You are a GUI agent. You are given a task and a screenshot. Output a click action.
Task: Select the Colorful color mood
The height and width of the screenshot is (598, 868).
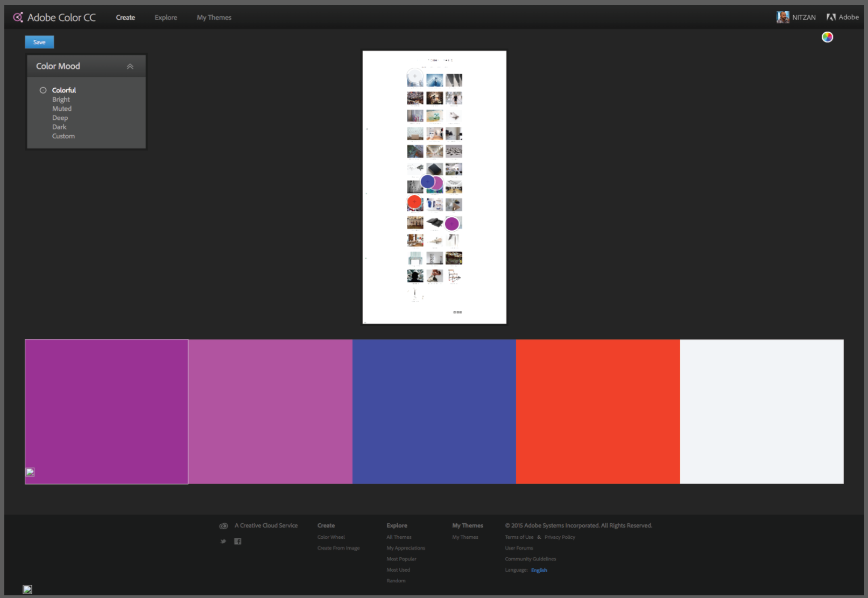64,90
